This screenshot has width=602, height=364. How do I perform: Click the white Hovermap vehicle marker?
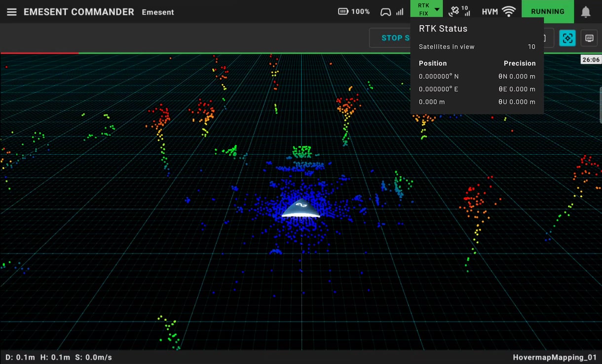(301, 209)
